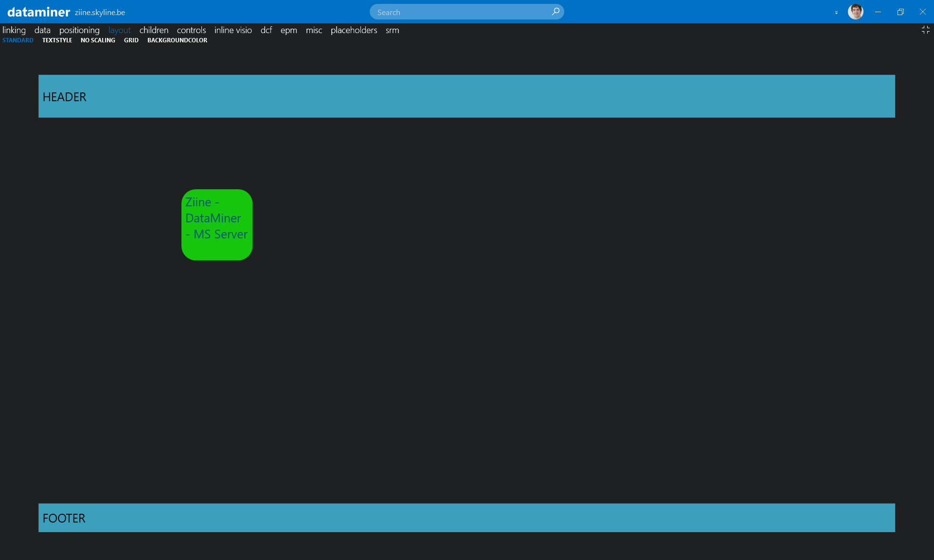Open the user avatar profile picture
Viewport: 934px width, 560px height.
pyautogui.click(x=855, y=12)
